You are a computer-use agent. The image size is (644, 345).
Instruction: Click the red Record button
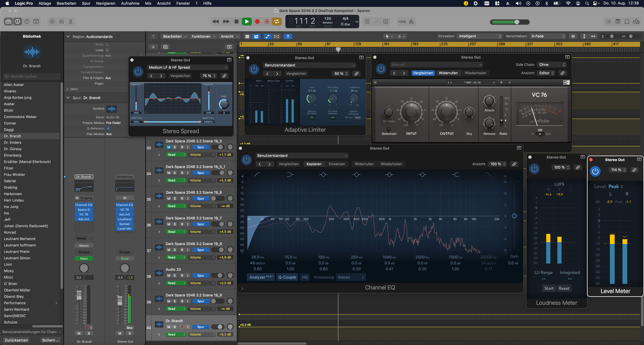tap(257, 21)
